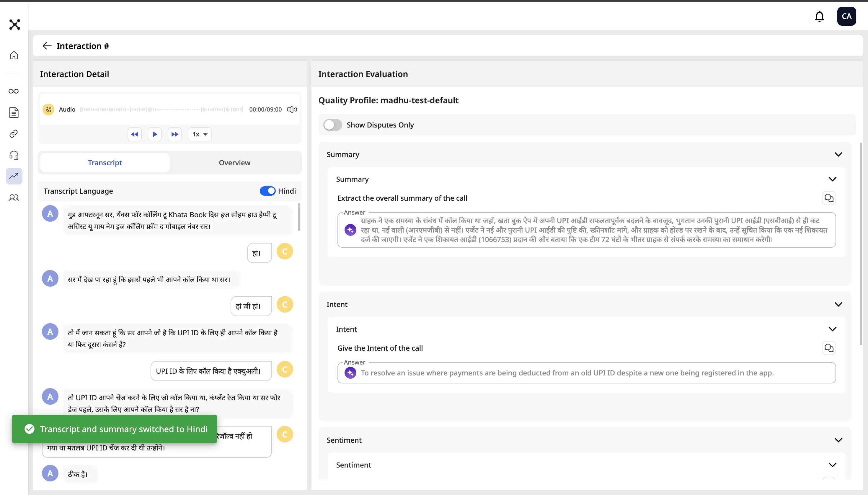This screenshot has width=868, height=495.
Task: Click the AI sparkle icon in Intent answer
Action: point(350,373)
